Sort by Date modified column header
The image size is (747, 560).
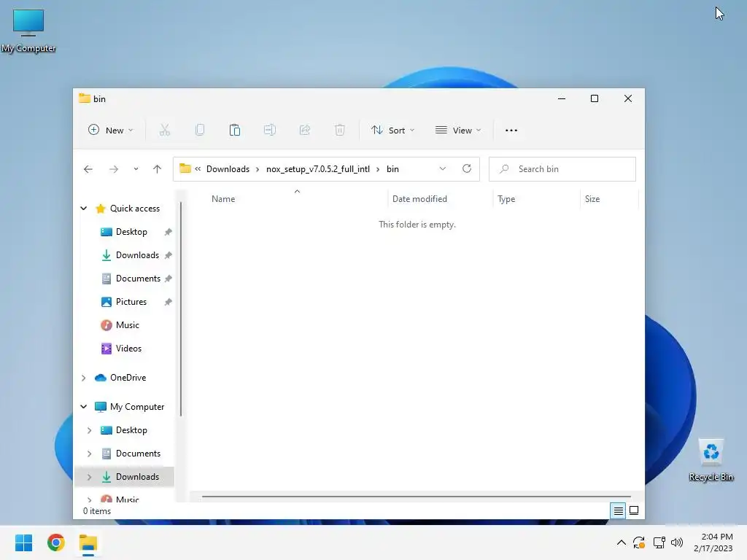coord(440,198)
